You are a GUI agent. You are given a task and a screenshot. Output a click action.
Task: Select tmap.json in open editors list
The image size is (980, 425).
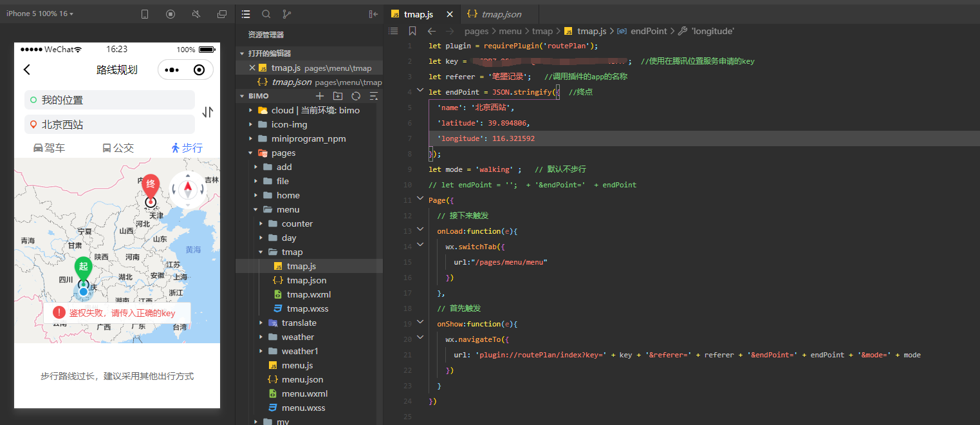(310, 82)
